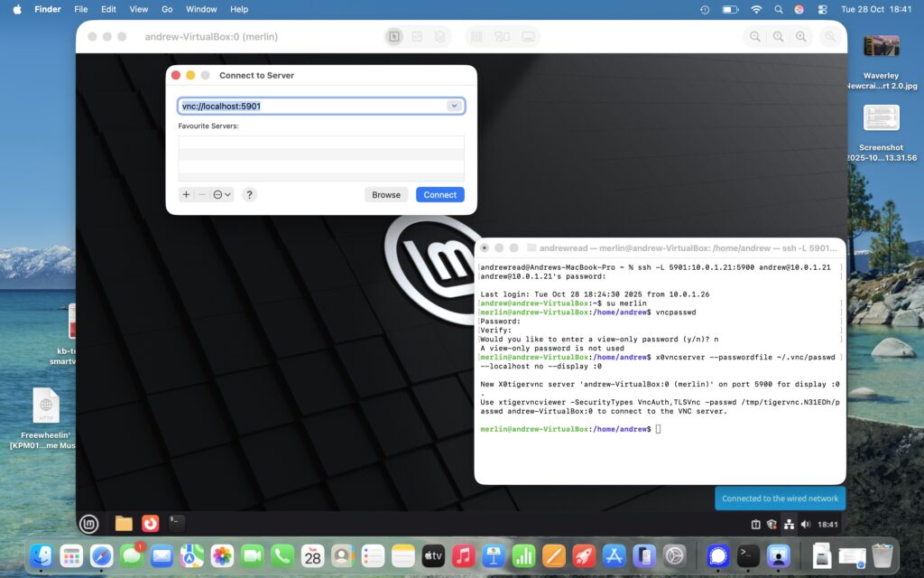Screen dimensions: 924x578
Task: Open Control Centre in the menu bar
Action: click(x=822, y=9)
